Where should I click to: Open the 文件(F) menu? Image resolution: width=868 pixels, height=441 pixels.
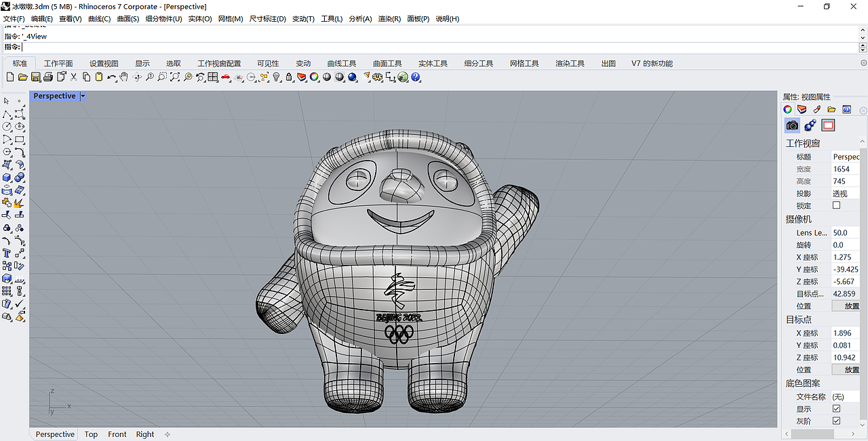pyautogui.click(x=14, y=19)
